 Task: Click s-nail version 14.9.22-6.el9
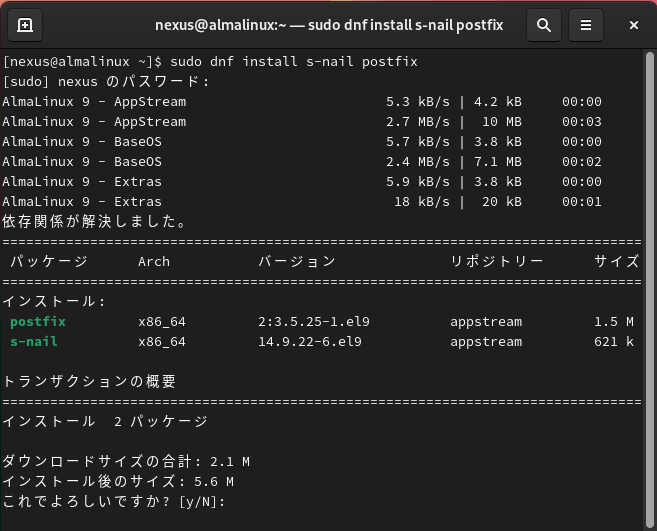click(310, 342)
